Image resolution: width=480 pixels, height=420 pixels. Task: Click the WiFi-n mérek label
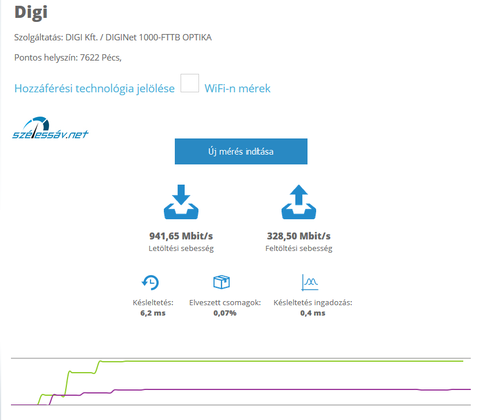[237, 88]
